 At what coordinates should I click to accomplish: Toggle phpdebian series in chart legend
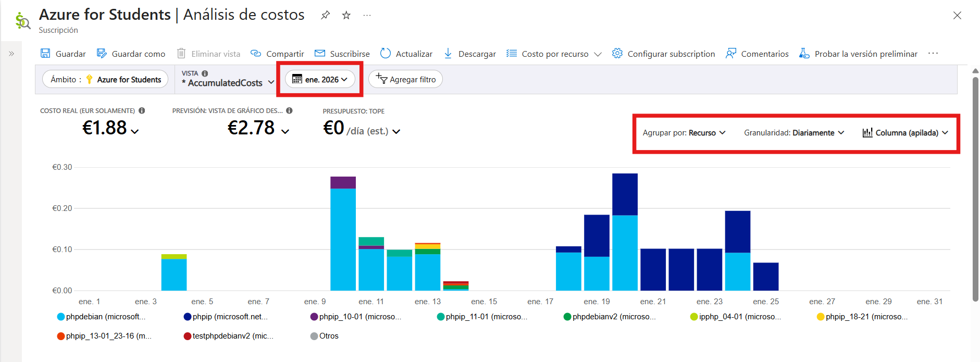pos(102,317)
